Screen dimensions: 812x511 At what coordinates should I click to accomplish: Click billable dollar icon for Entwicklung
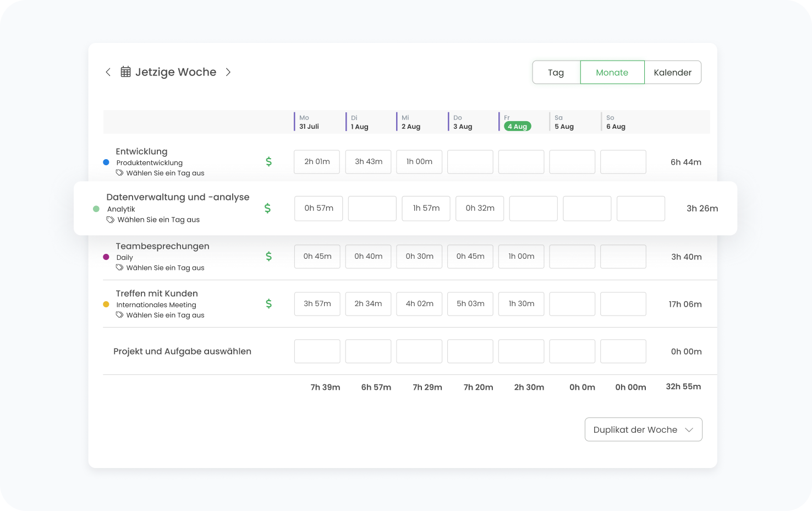pyautogui.click(x=268, y=161)
